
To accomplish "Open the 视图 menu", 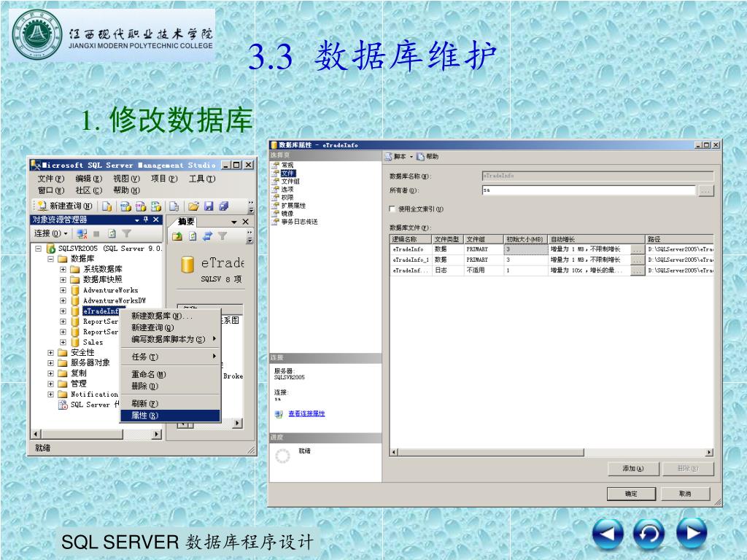I will tap(126, 179).
